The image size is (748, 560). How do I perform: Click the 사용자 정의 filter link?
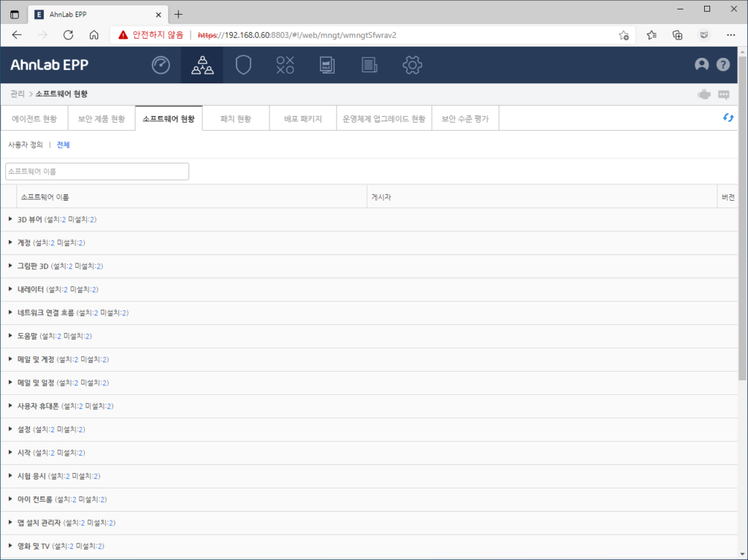(24, 145)
